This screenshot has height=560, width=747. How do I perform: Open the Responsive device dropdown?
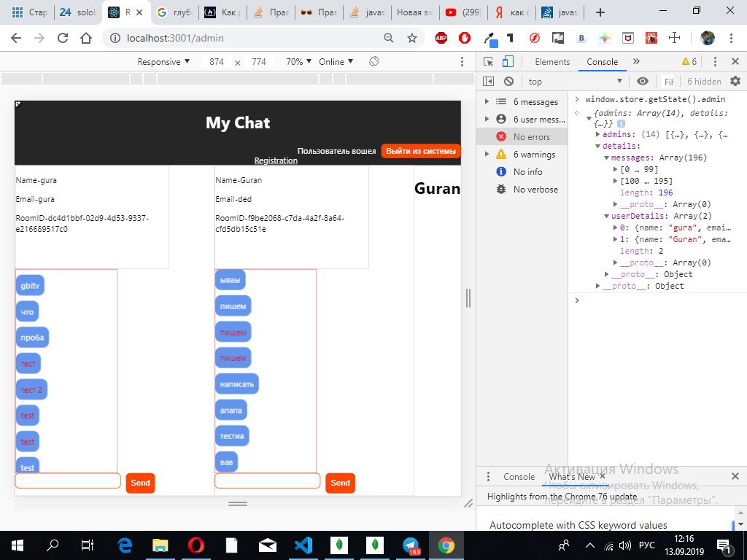pos(163,62)
